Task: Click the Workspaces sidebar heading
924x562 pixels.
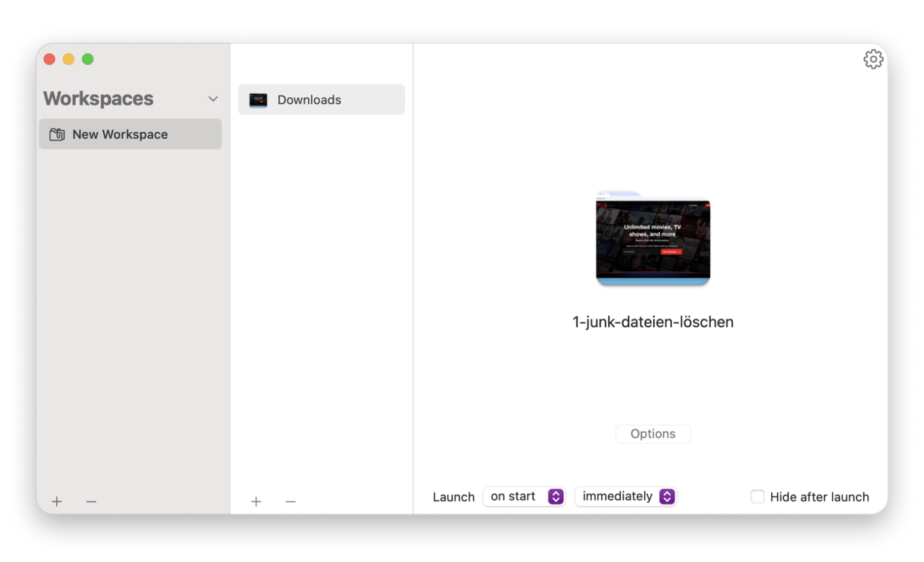Action: tap(98, 98)
